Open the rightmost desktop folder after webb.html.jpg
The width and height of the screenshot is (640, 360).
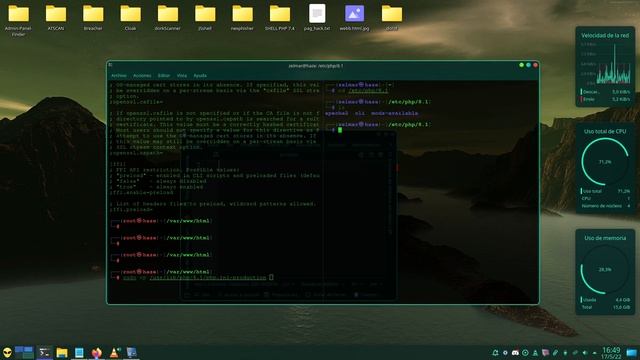coord(392,18)
